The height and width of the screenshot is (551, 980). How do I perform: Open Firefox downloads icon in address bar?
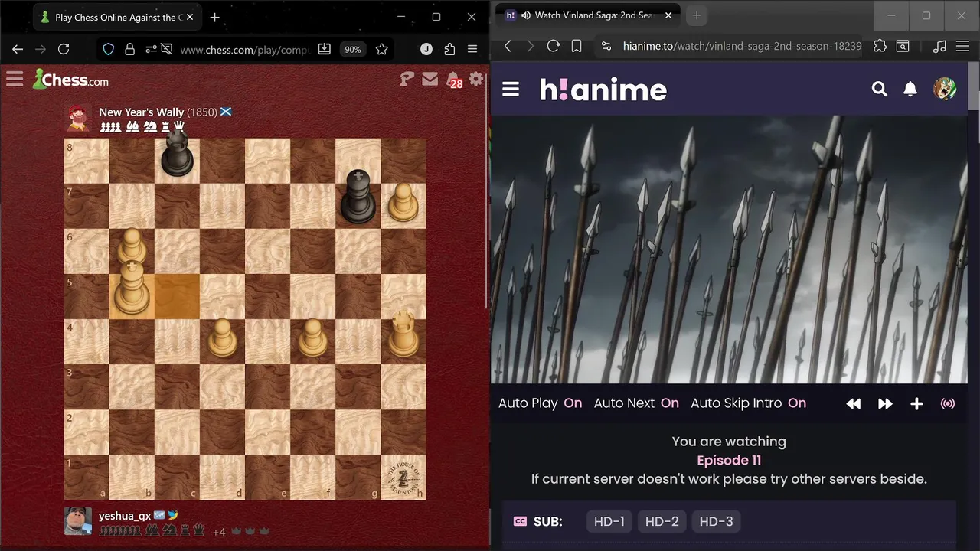pyautogui.click(x=324, y=49)
